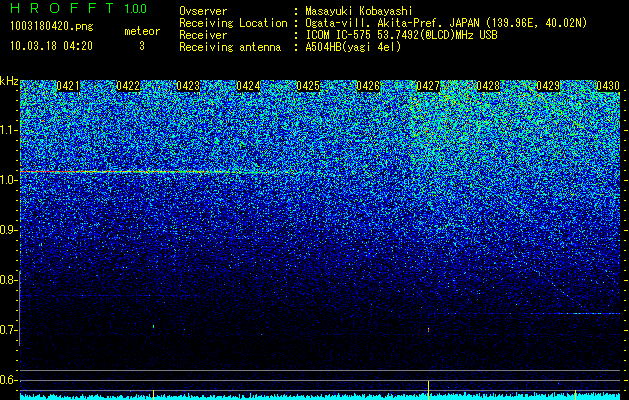Select the filename 1003180420.png

click(52, 27)
